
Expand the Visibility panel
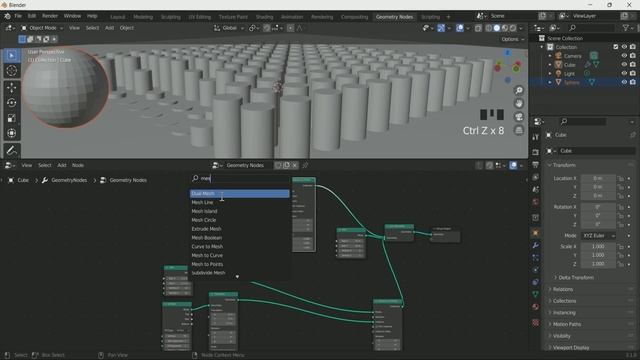[x=561, y=336]
